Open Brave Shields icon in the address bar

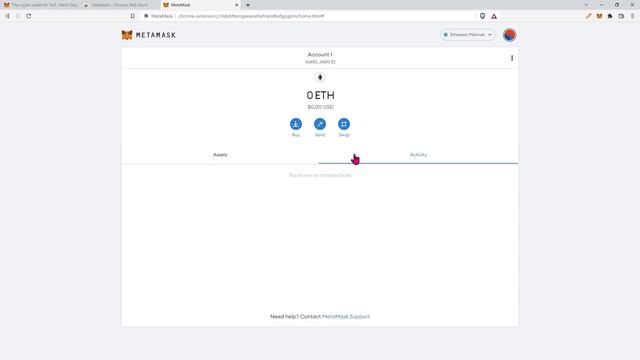tap(482, 16)
